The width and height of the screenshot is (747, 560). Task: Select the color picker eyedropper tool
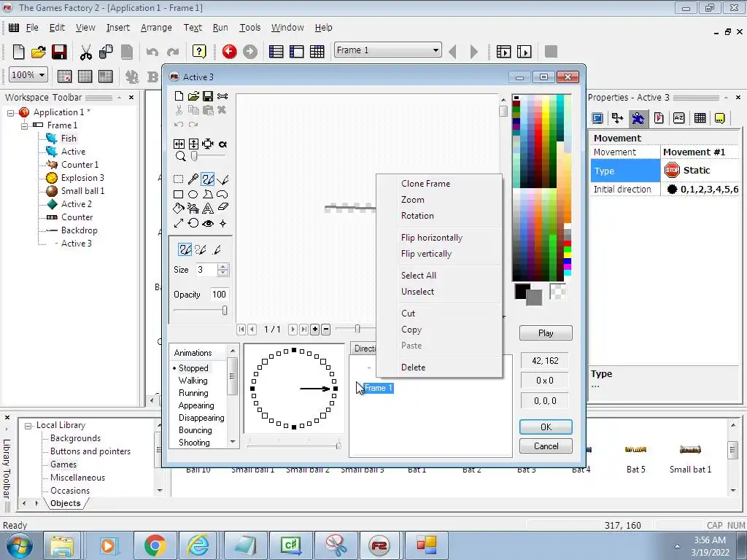click(193, 179)
